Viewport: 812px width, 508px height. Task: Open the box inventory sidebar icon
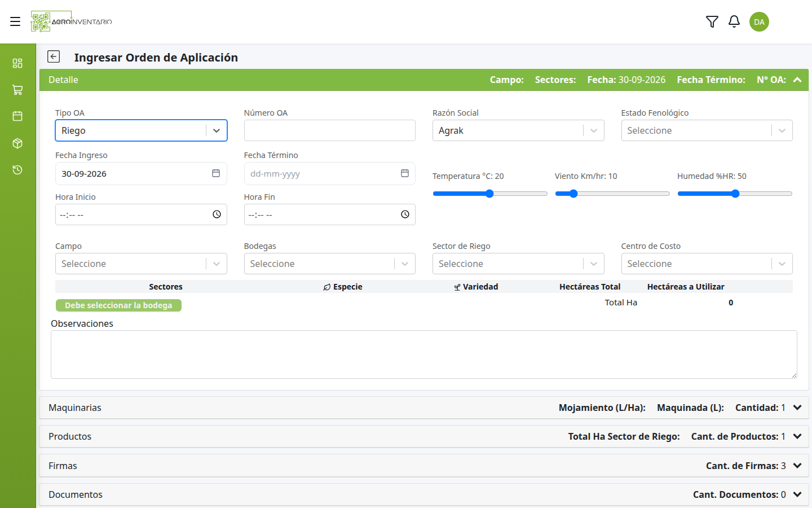click(17, 143)
